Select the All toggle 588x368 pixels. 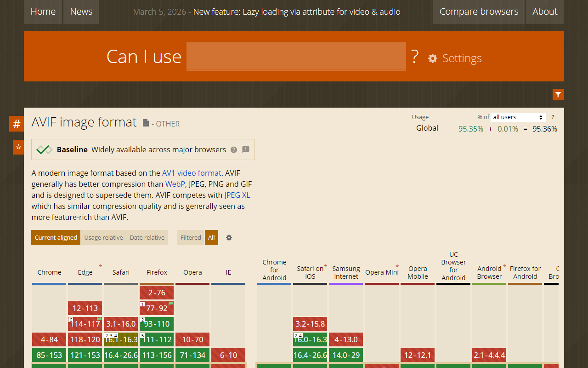coord(211,237)
